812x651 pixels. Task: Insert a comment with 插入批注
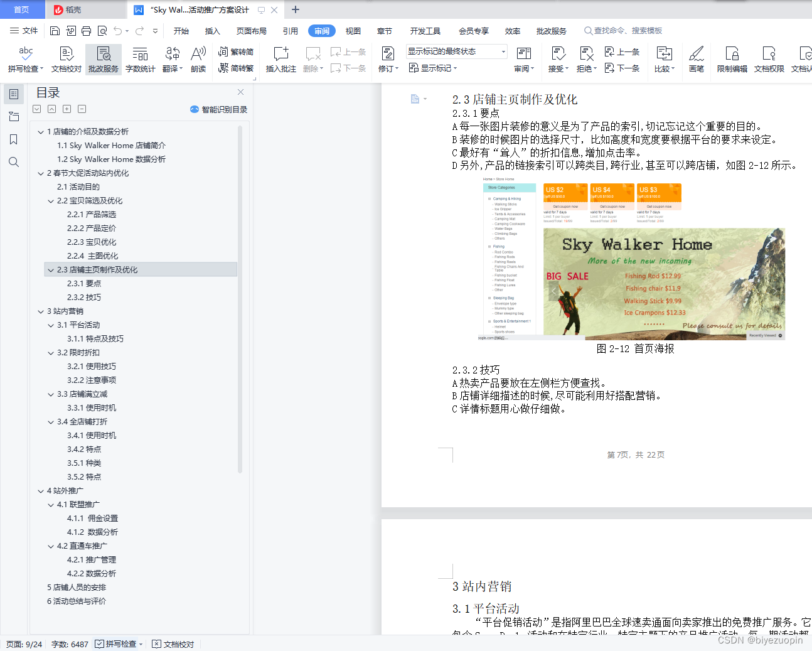click(281, 60)
